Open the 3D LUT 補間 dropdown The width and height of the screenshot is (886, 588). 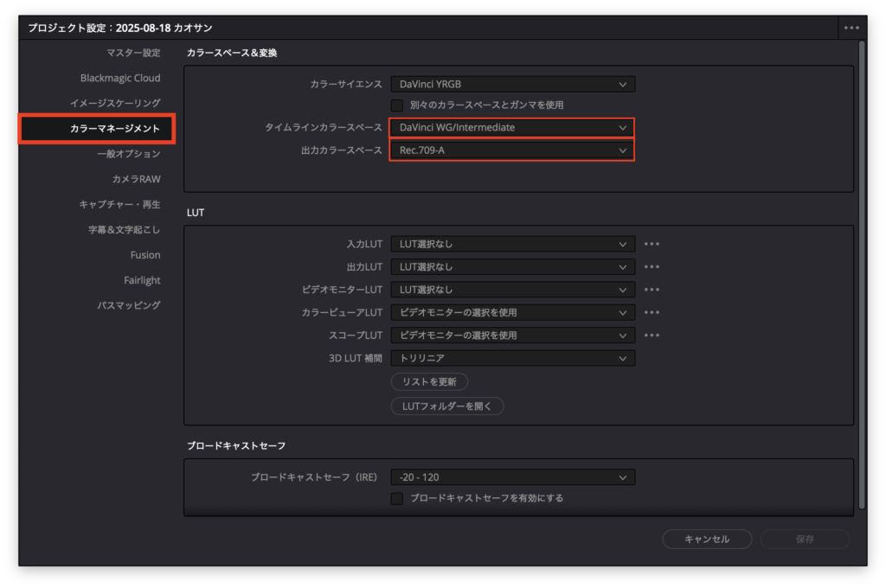click(512, 358)
